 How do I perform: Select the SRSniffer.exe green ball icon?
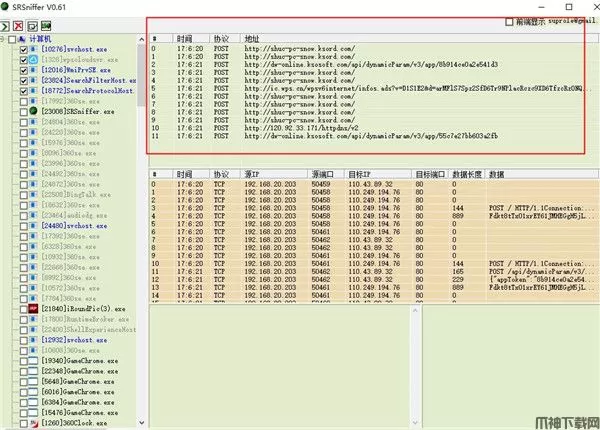pyautogui.click(x=34, y=112)
